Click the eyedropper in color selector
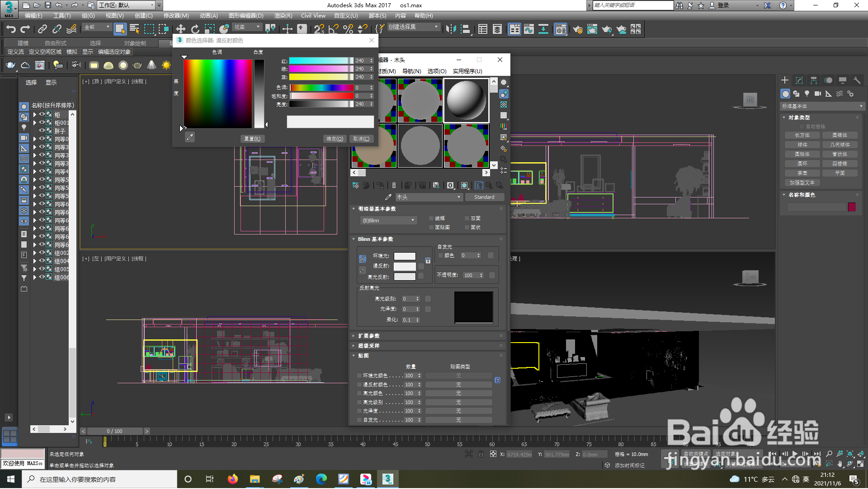868x489 pixels. [190, 137]
